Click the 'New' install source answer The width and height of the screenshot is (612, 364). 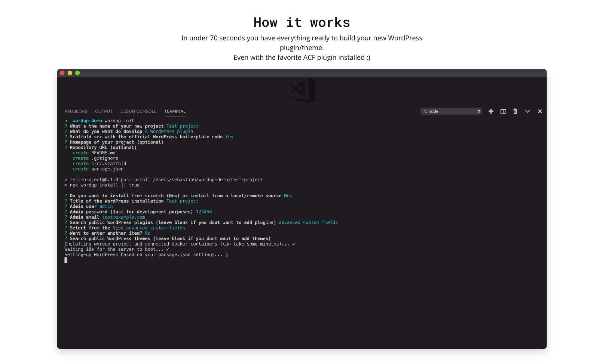288,196
